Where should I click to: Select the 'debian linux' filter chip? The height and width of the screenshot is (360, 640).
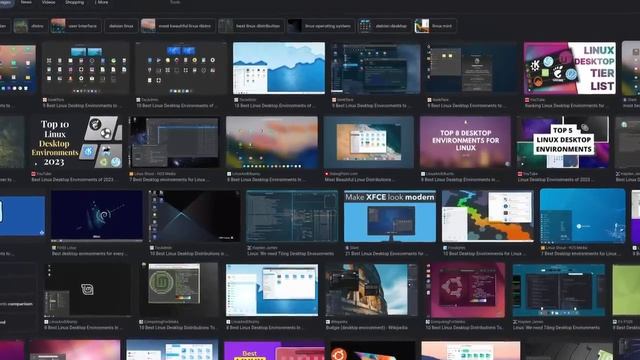point(121,26)
